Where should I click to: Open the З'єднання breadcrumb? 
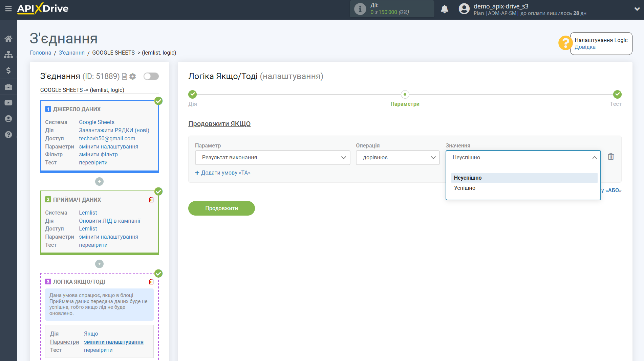[72, 53]
